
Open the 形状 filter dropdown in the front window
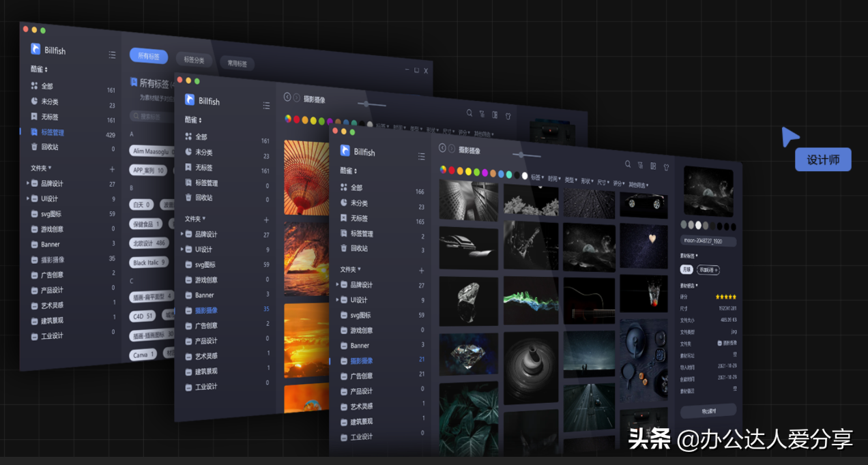pyautogui.click(x=587, y=181)
